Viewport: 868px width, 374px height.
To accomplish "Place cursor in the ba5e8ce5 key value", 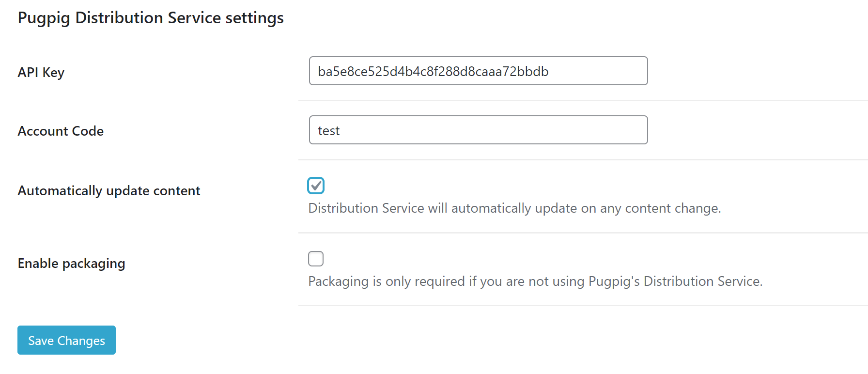I will (x=433, y=71).
